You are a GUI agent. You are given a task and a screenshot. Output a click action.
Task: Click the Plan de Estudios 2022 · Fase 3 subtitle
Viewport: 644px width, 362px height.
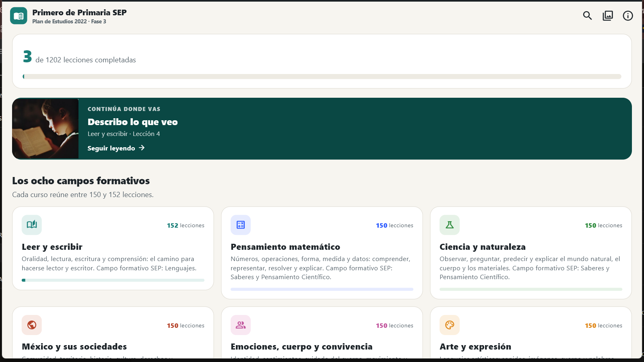[69, 22]
